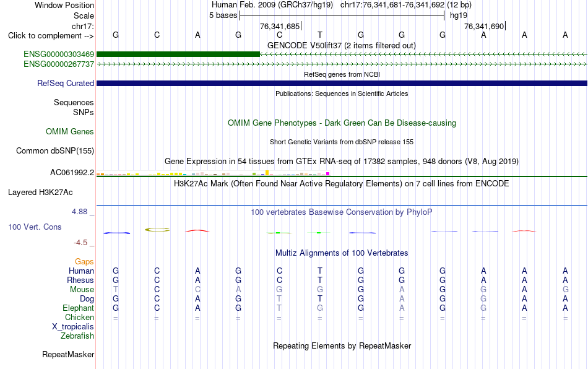
Task: Click the H3K27Ac Mark track title
Action: (342, 183)
